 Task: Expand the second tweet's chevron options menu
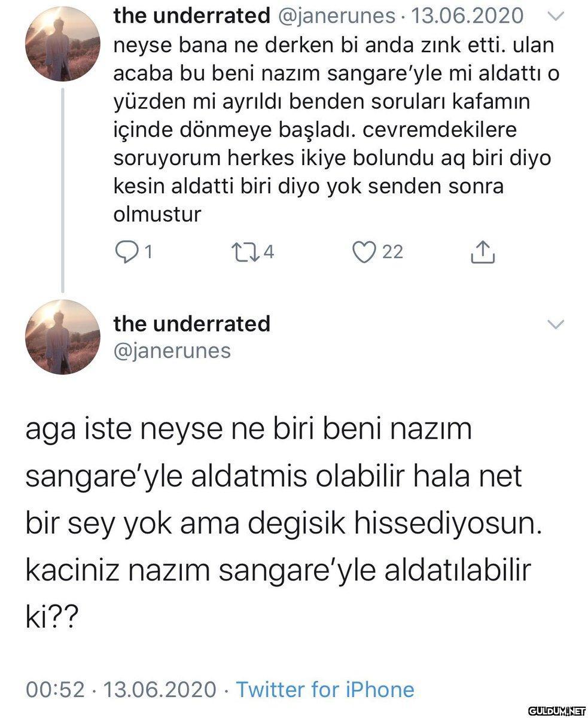[556, 325]
